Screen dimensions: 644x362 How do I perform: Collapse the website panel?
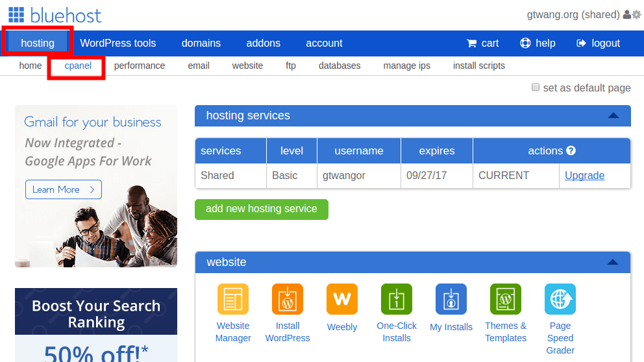613,262
